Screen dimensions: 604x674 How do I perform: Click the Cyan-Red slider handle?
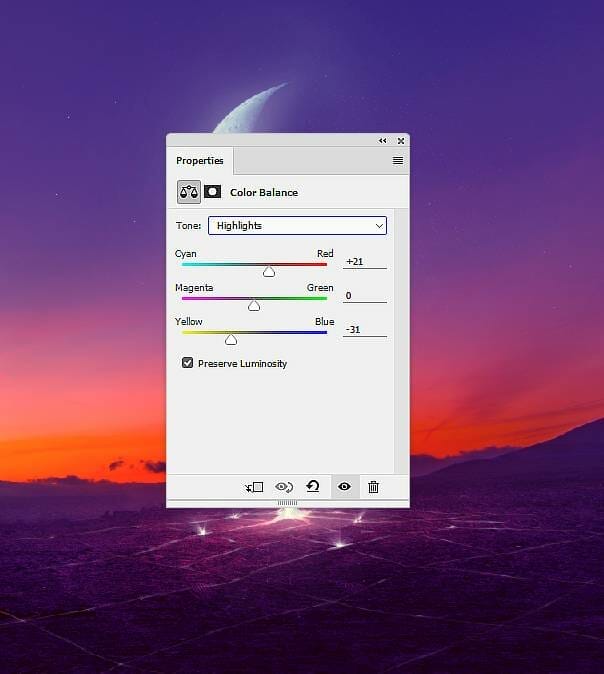(269, 271)
